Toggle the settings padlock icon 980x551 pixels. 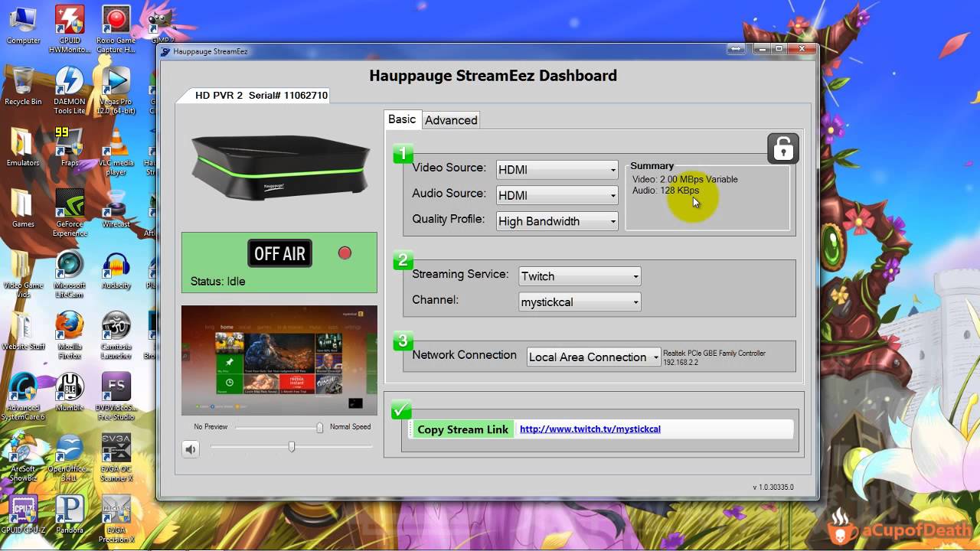(782, 148)
